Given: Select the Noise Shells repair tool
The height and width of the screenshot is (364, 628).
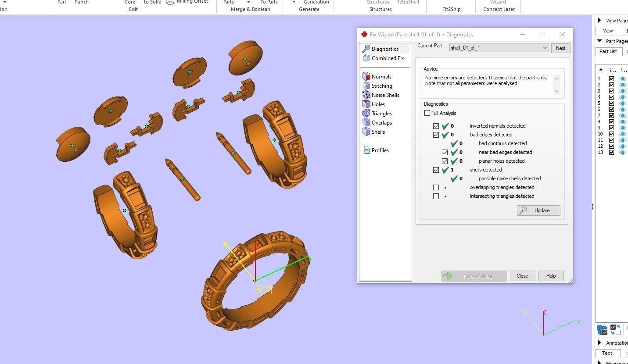Looking at the screenshot, I should pyautogui.click(x=380, y=95).
